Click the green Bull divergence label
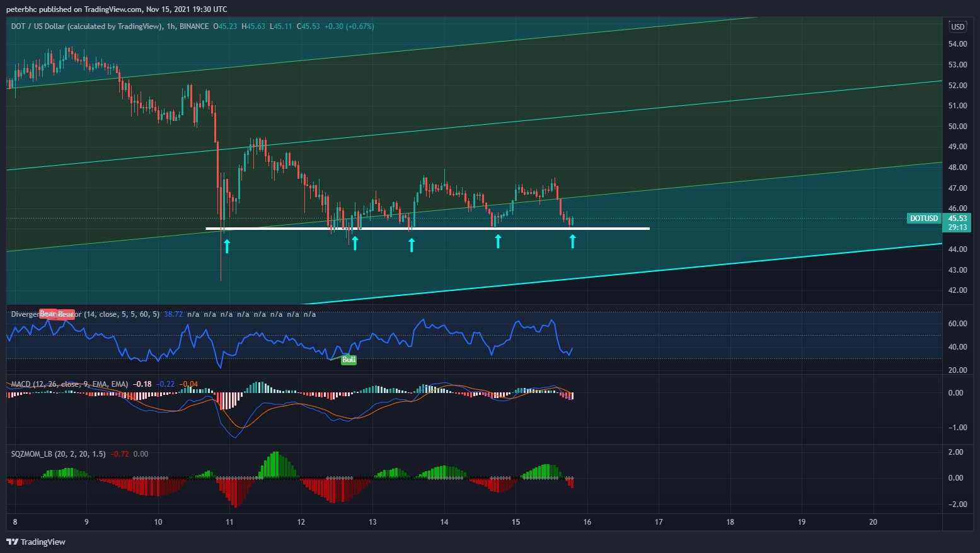This screenshot has height=553, width=980. (349, 360)
